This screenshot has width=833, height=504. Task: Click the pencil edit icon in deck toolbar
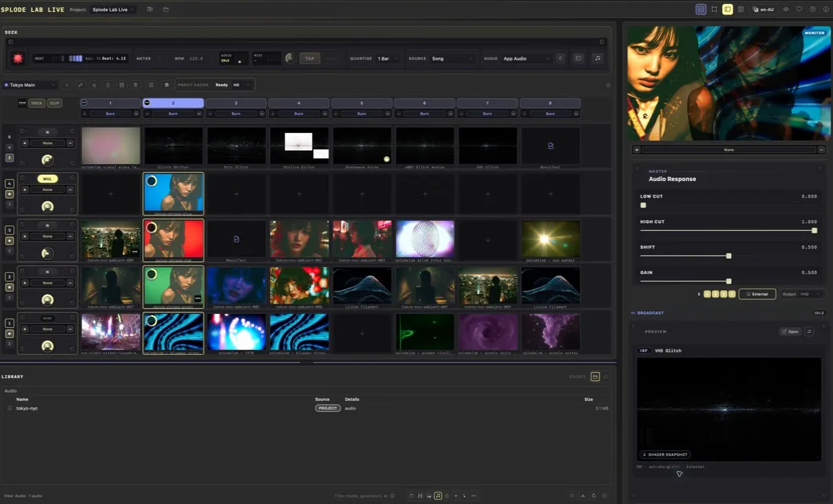81,85
